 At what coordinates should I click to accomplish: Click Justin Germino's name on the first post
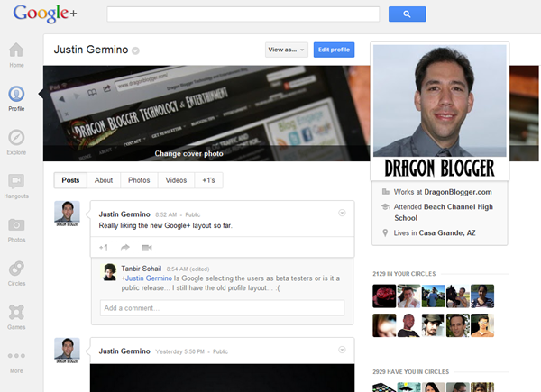[124, 214]
